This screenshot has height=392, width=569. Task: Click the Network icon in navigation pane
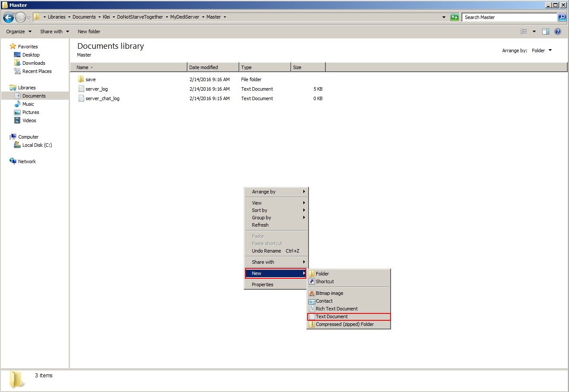pos(13,161)
